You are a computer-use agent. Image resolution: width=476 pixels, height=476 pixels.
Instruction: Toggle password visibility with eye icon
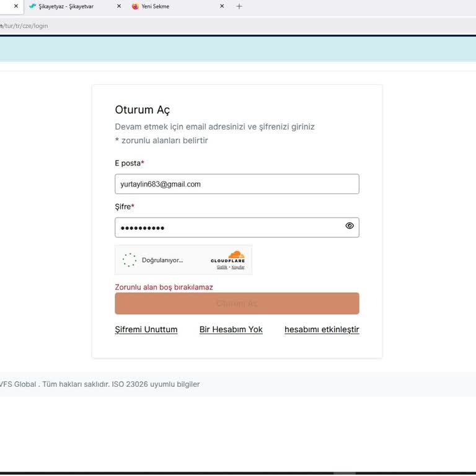click(350, 226)
